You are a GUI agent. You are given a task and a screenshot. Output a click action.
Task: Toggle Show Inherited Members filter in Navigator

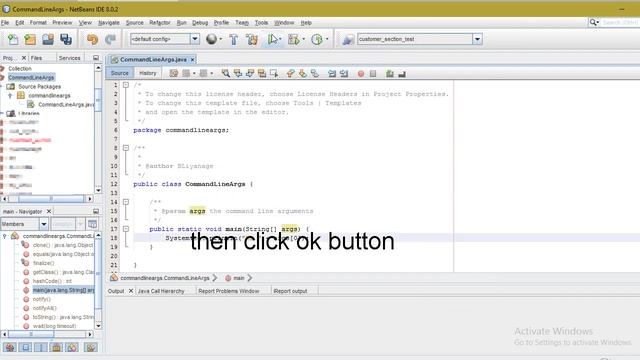[10, 347]
